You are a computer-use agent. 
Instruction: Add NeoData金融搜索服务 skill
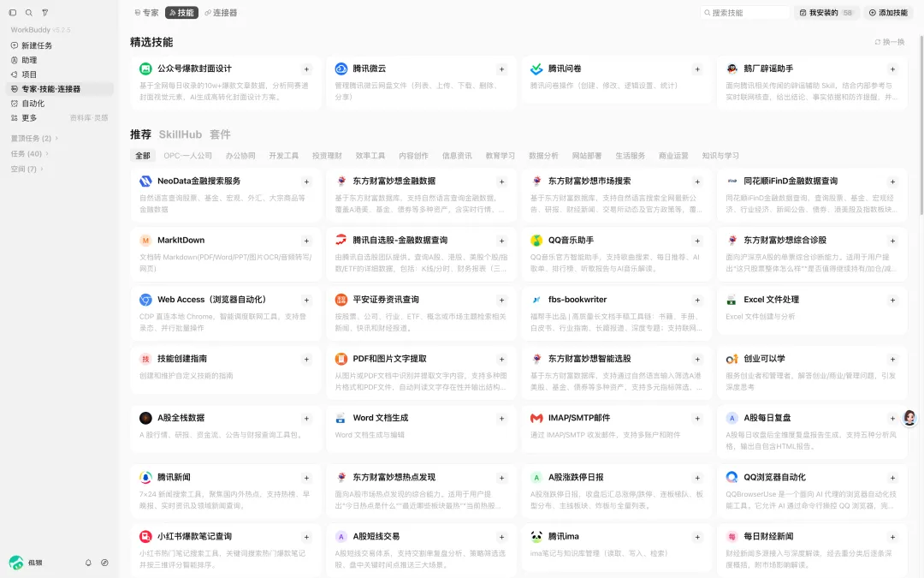pyautogui.click(x=306, y=182)
